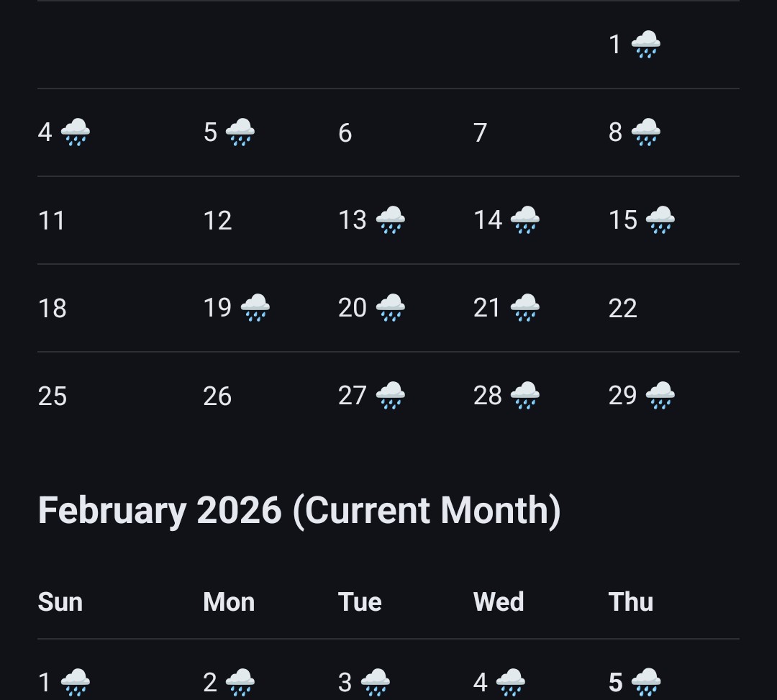Click the rain icon next to day 19
This screenshot has width=777, height=700.
[x=255, y=309]
